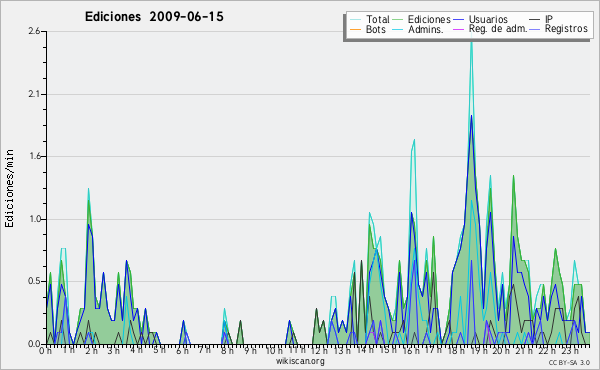600x370 pixels.
Task: Open the wikiscan.org link
Action: [x=300, y=361]
